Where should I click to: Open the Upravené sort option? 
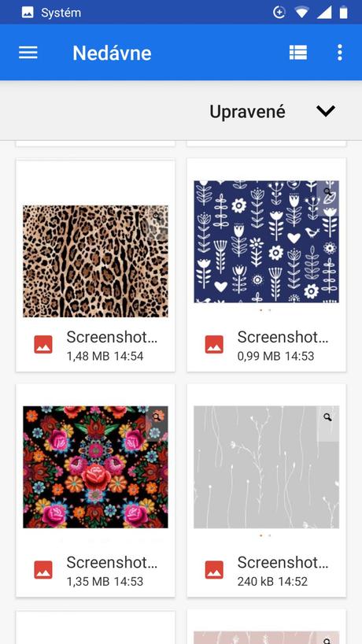[x=247, y=111]
